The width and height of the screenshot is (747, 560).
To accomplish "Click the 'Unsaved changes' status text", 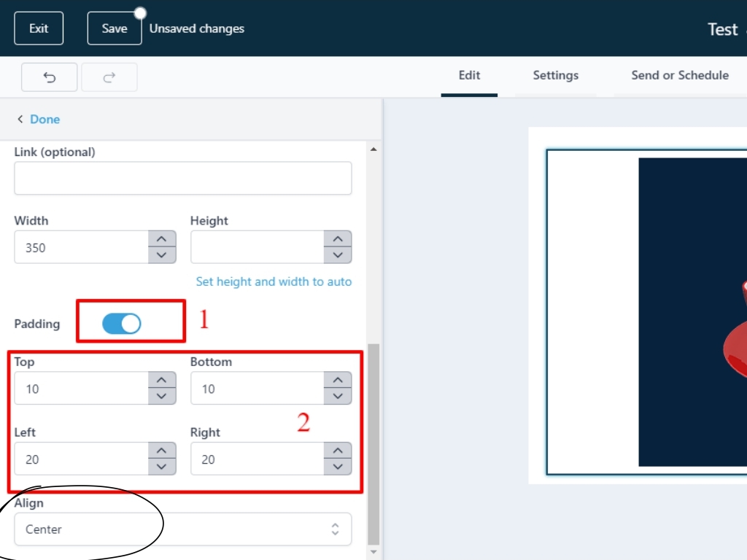I will (197, 28).
